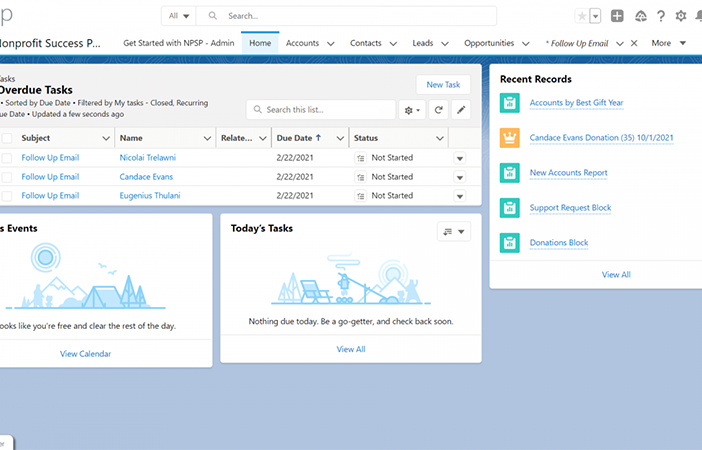The image size is (702, 450).
Task: Click the View Calendar link
Action: pos(85,354)
